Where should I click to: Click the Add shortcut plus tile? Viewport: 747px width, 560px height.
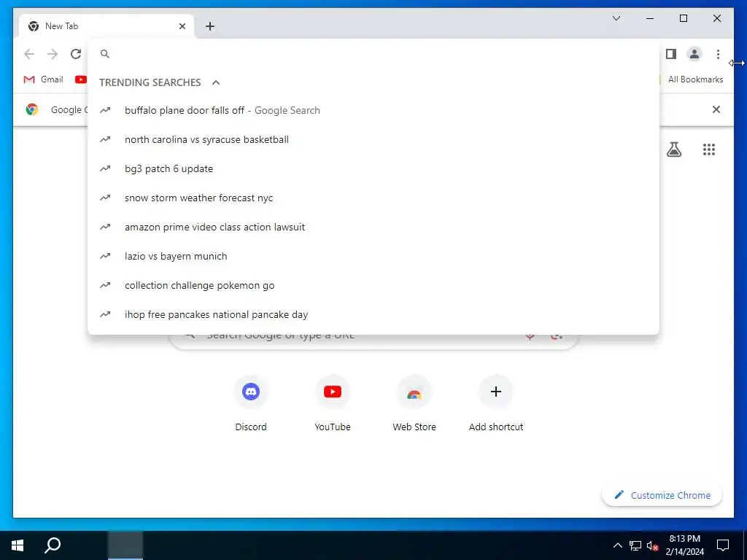[495, 403]
